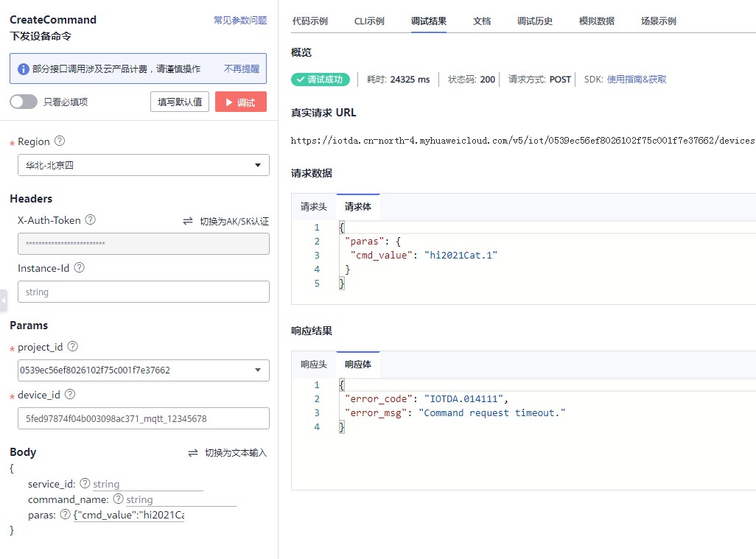Open the 调试历史 tab
Viewport: 756px width, 559px height.
tap(535, 21)
